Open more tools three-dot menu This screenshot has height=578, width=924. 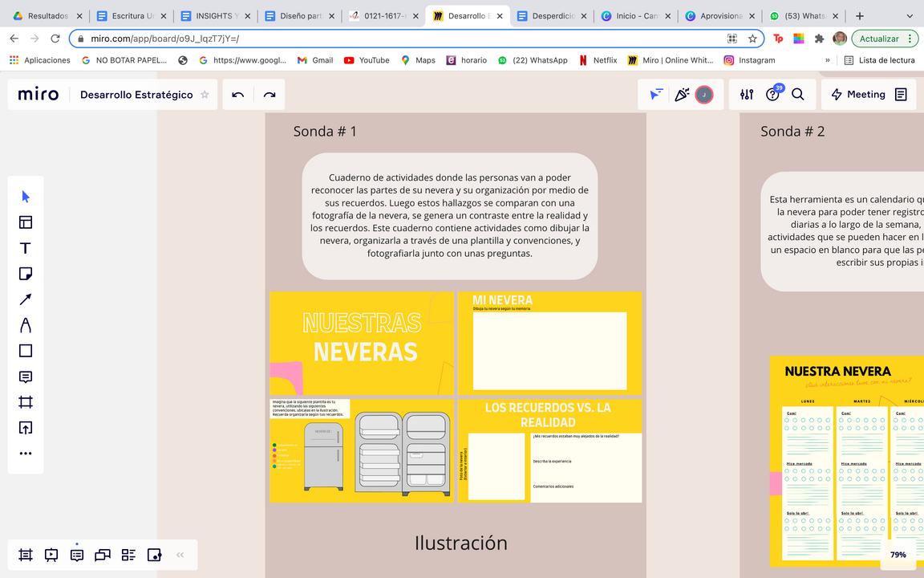click(x=26, y=454)
